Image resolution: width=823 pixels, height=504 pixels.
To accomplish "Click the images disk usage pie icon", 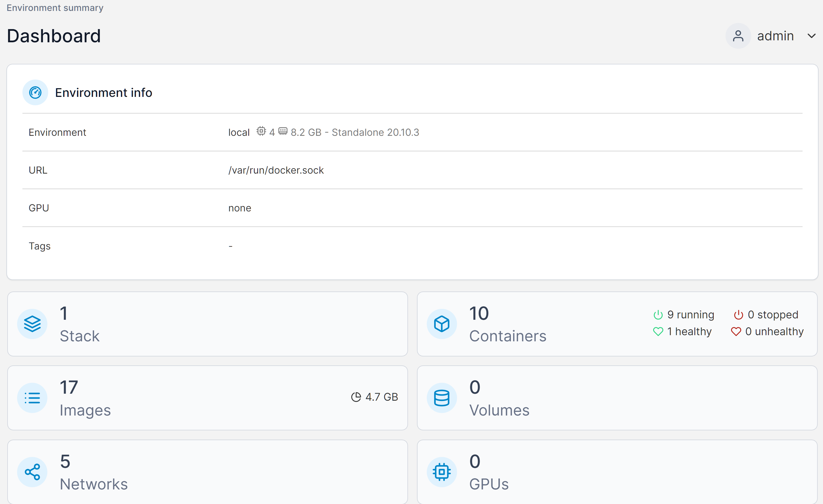I will coord(356,397).
